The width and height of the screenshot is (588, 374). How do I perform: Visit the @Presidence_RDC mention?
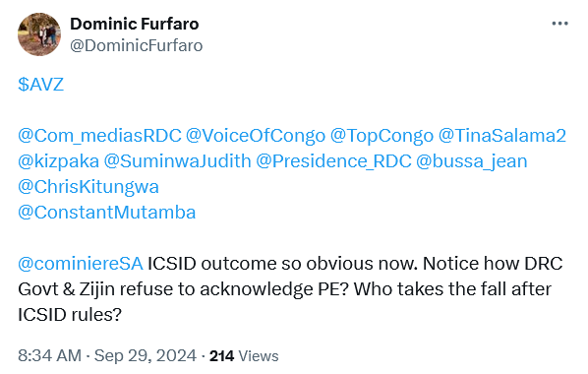click(333, 161)
